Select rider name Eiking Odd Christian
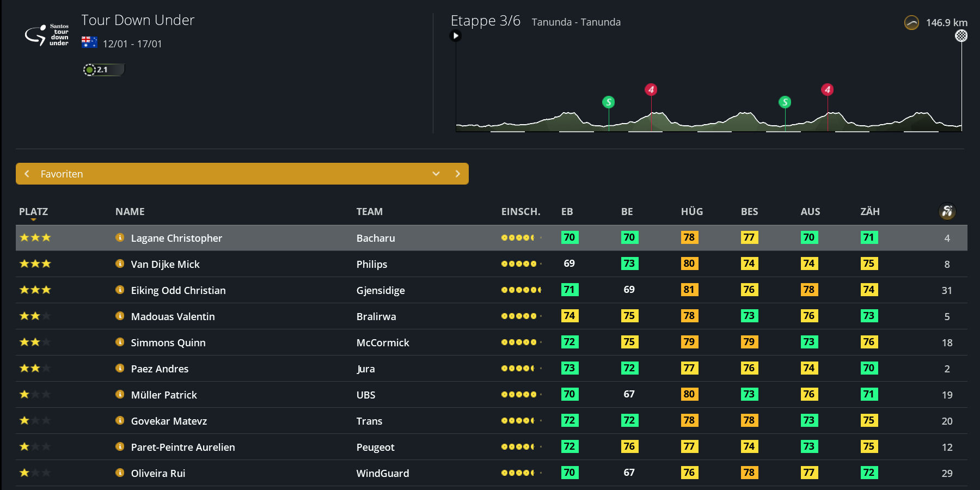This screenshot has width=980, height=490. click(179, 290)
